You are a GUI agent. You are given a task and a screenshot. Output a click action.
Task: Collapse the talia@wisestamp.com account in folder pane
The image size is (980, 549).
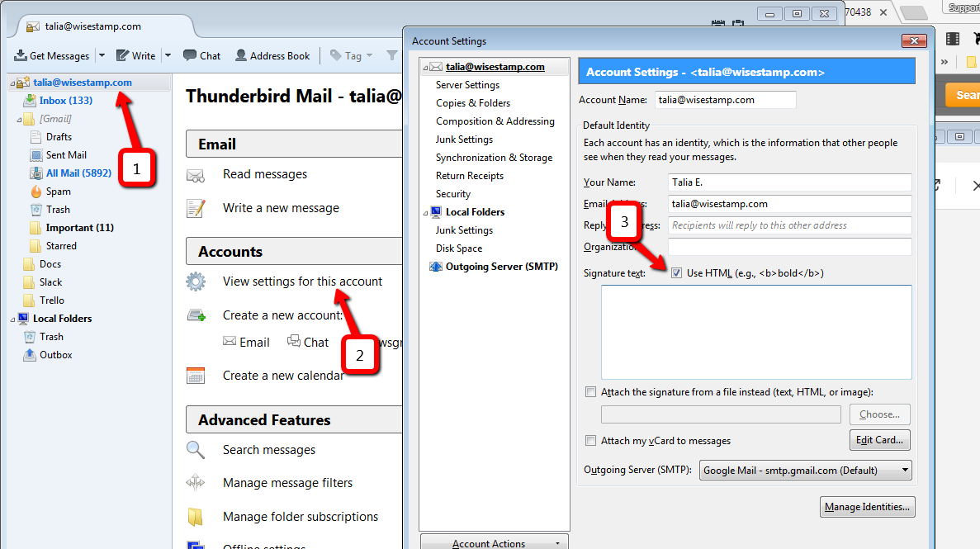point(12,83)
